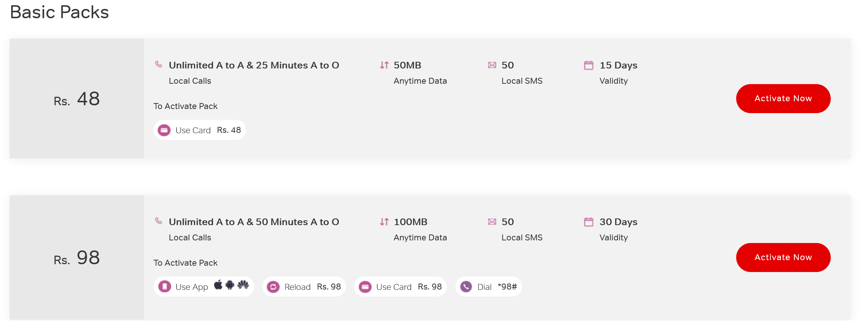
Task: Click the envelope icon beside 50 Local SMS on Rs. 98
Action: (492, 221)
